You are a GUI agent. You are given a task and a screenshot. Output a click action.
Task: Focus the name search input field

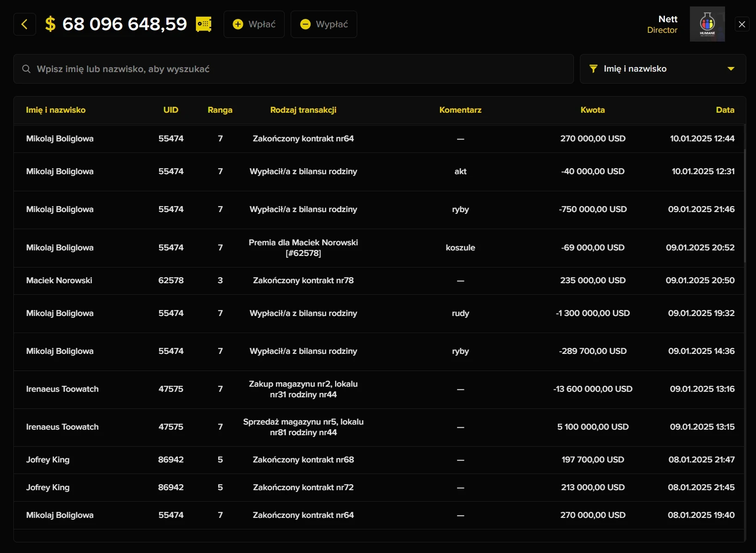pos(296,69)
